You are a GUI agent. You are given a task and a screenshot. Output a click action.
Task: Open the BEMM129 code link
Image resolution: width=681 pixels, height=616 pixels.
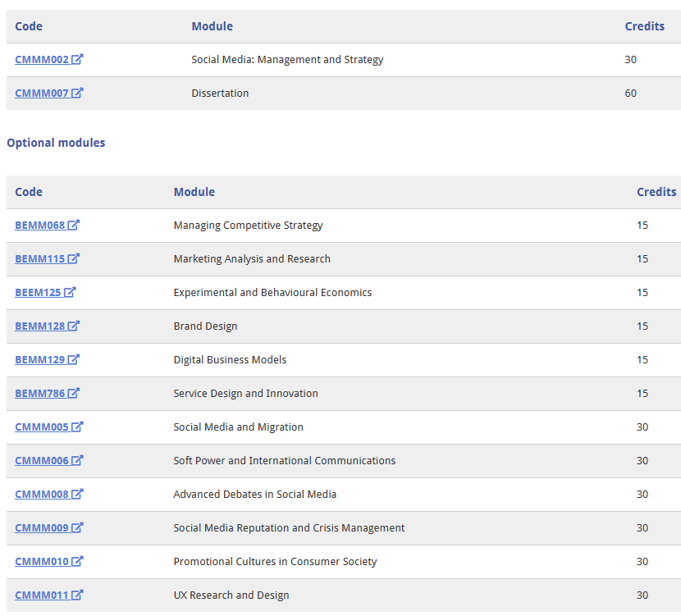click(x=40, y=359)
